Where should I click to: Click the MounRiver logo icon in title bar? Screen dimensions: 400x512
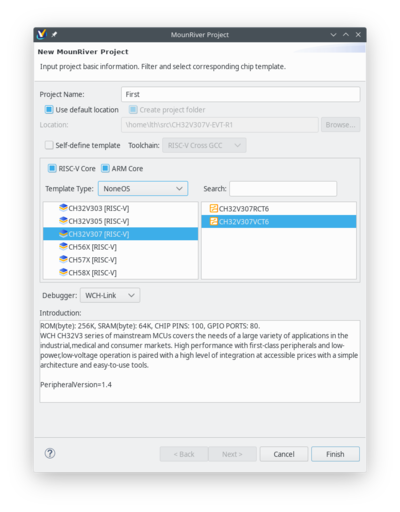(x=42, y=34)
